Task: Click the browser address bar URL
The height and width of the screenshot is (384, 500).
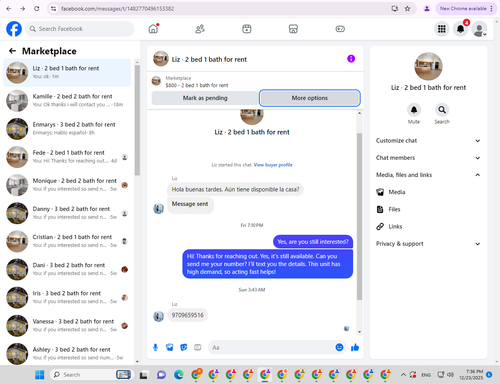Action: (x=118, y=9)
